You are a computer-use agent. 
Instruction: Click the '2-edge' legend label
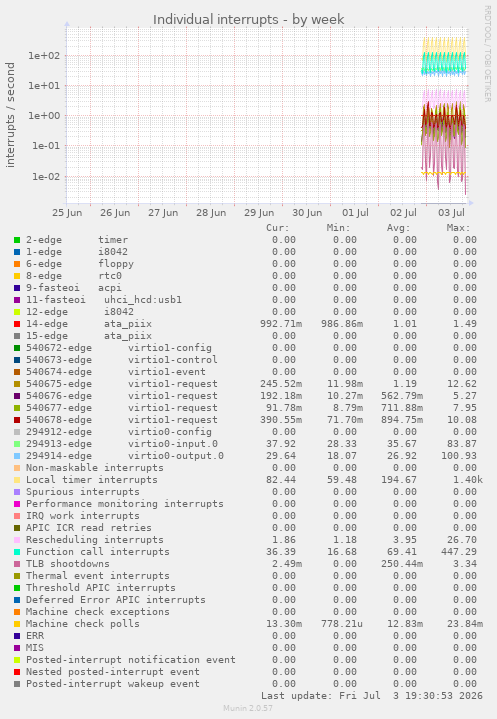click(x=44, y=240)
